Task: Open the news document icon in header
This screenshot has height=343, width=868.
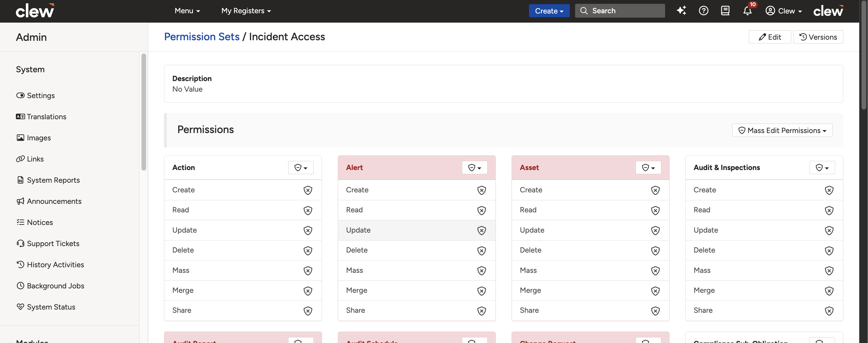Action: pyautogui.click(x=725, y=11)
